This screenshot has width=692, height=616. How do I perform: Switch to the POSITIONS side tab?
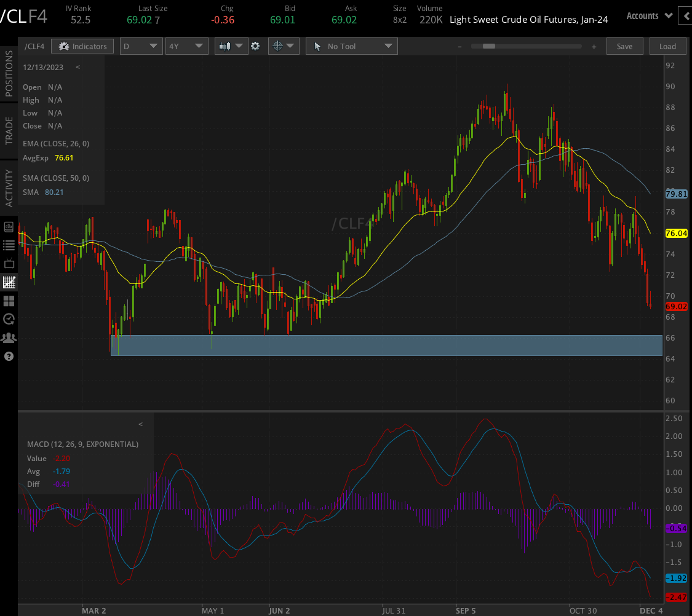click(x=9, y=73)
